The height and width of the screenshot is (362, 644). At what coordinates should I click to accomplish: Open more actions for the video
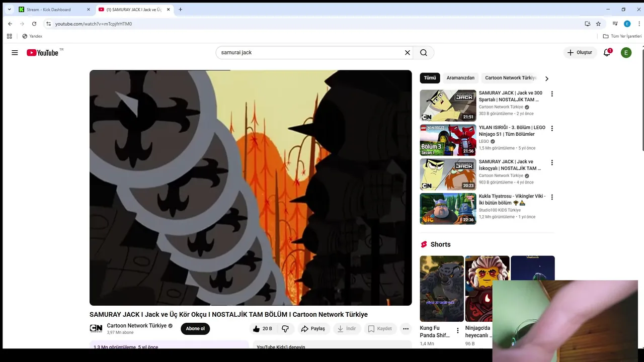click(406, 329)
